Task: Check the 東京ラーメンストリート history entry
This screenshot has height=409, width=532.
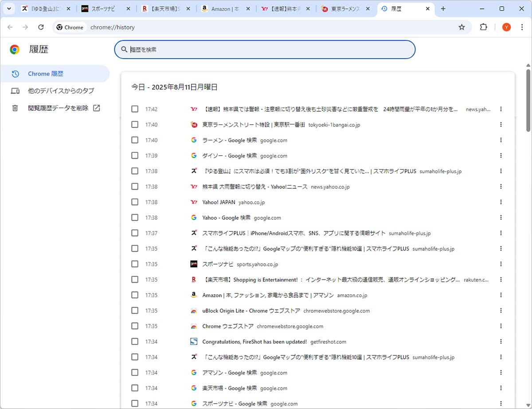Action: 135,125
